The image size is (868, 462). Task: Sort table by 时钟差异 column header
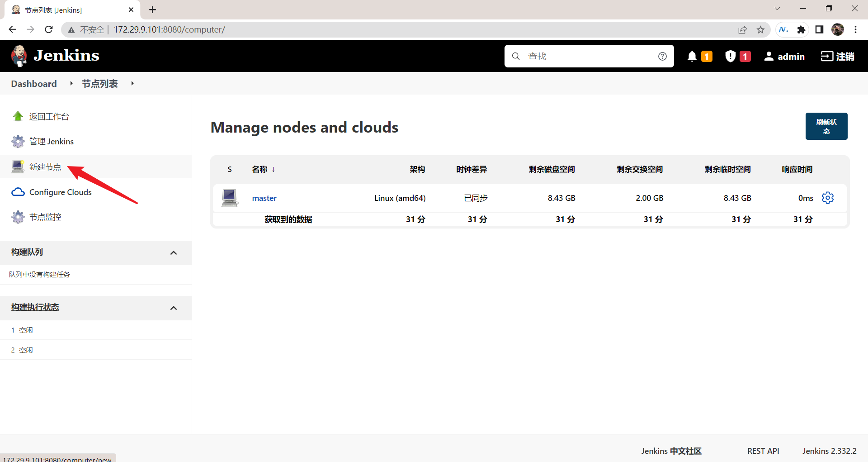472,169
